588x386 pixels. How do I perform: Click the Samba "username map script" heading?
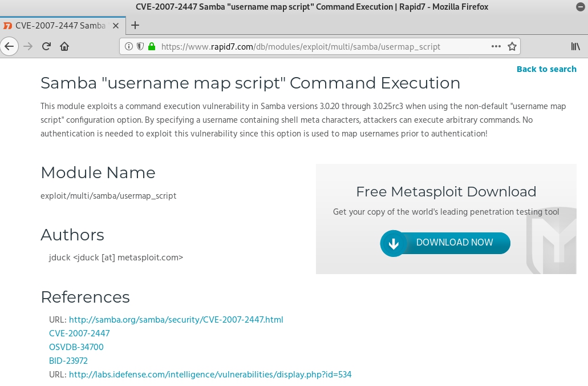click(x=250, y=83)
